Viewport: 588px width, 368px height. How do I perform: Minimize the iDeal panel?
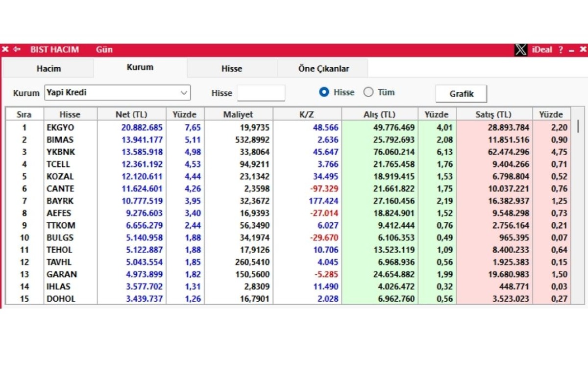click(571, 50)
